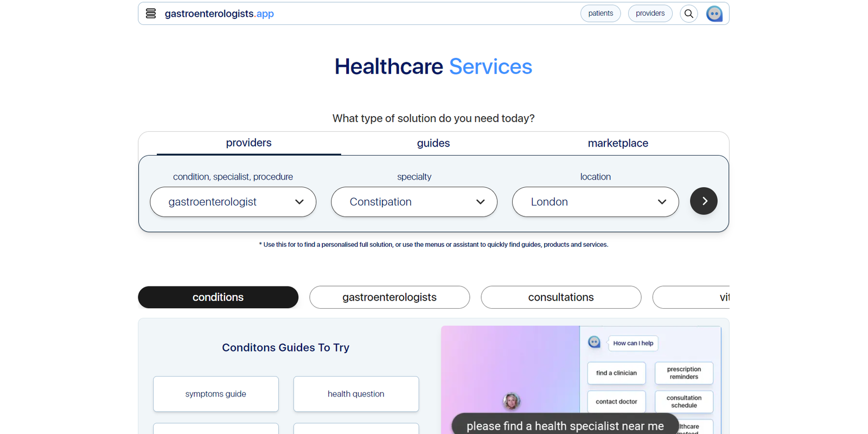868x434 pixels.
Task: Open the hamburger menu icon
Action: pyautogui.click(x=151, y=14)
